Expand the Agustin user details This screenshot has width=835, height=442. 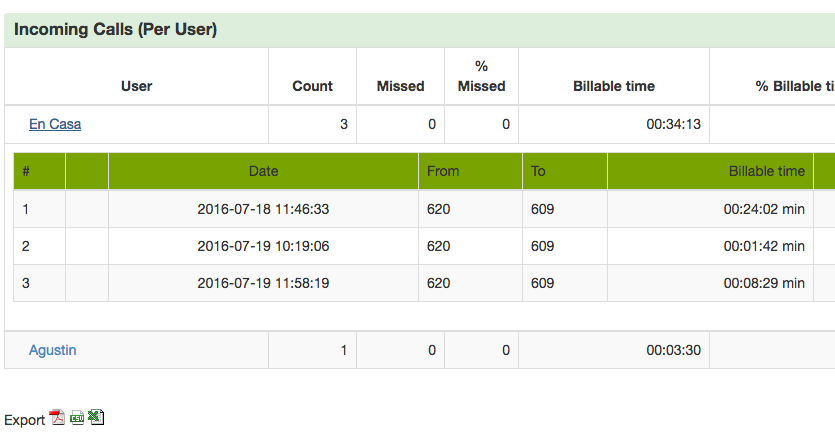coord(52,350)
